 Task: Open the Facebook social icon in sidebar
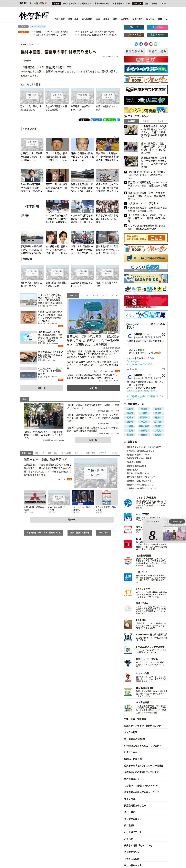click(x=141, y=44)
